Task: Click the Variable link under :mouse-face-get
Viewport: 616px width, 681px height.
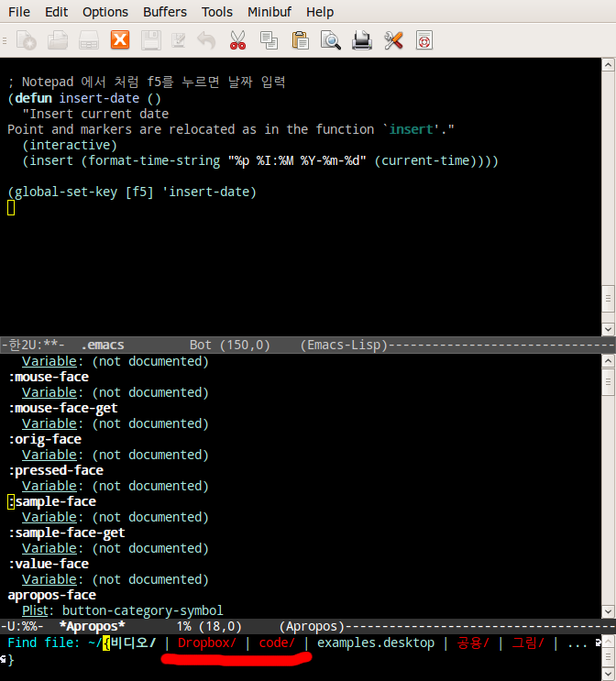Action: click(49, 423)
